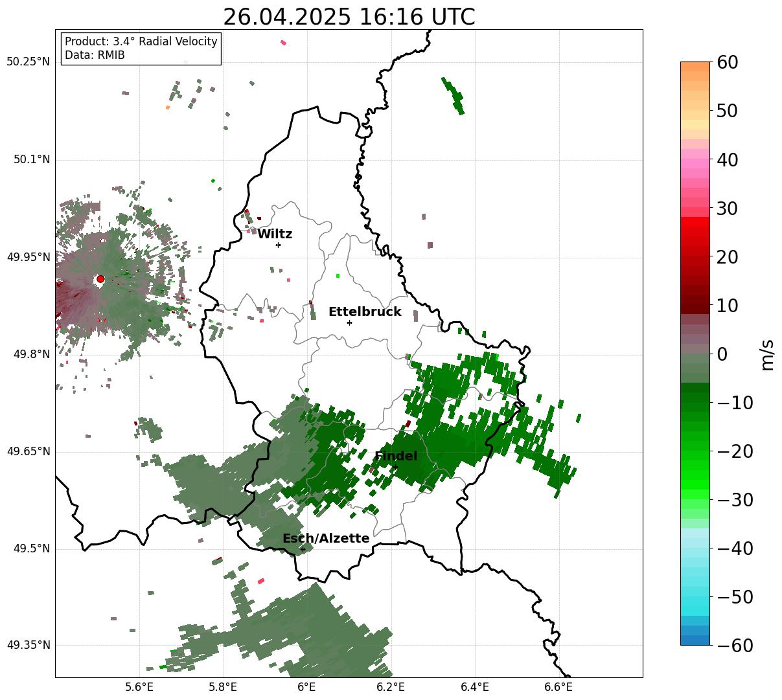Click the colorbar 50 tick label
The image size is (782, 700).
pyautogui.click(x=728, y=111)
